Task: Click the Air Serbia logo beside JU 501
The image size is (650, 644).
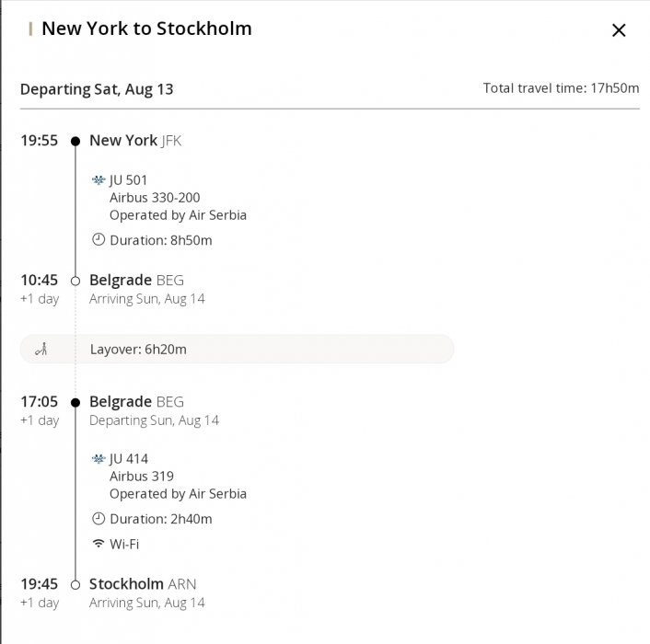Action: click(99, 180)
